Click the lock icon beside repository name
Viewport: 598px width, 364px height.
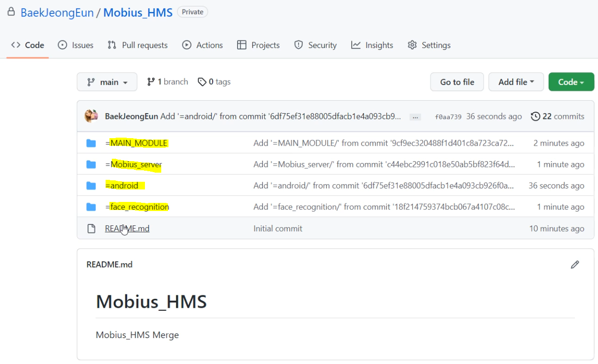point(11,12)
